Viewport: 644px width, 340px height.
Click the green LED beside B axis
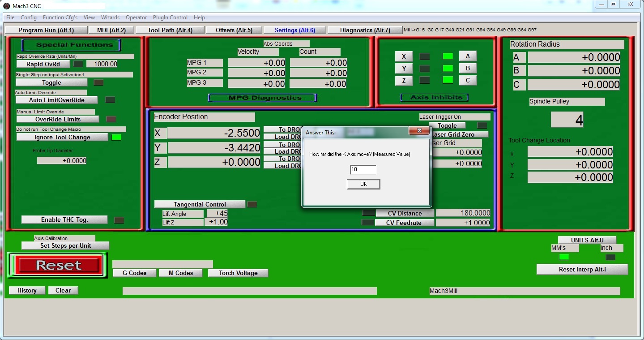coord(448,68)
